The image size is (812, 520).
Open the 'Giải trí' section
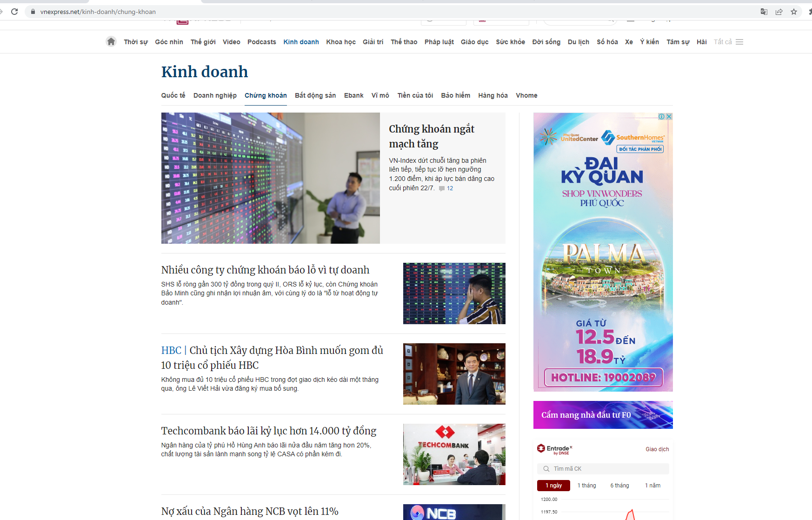click(373, 42)
